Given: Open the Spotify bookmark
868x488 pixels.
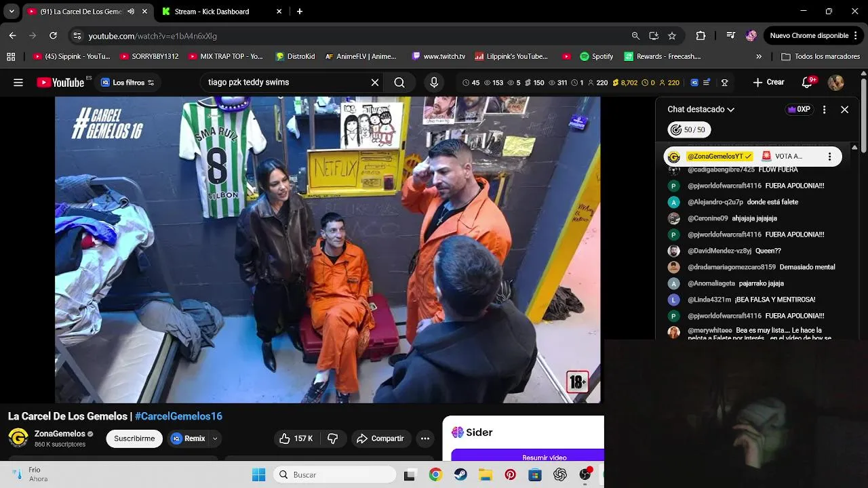Looking at the screenshot, I should [597, 56].
